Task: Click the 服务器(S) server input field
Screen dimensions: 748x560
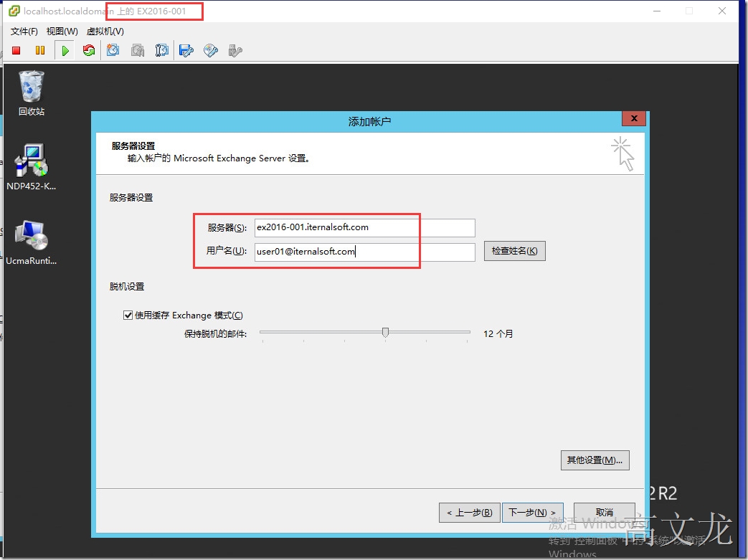Action: click(365, 227)
